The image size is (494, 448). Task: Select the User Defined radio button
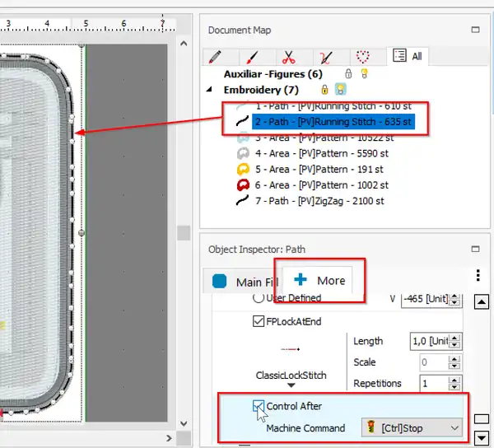pyautogui.click(x=259, y=298)
